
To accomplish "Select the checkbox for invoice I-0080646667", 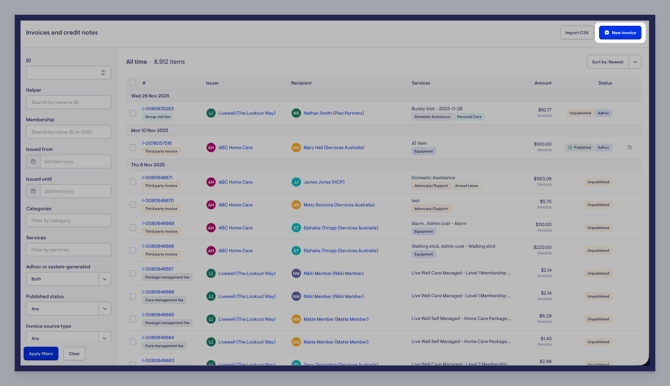I will tap(133, 274).
